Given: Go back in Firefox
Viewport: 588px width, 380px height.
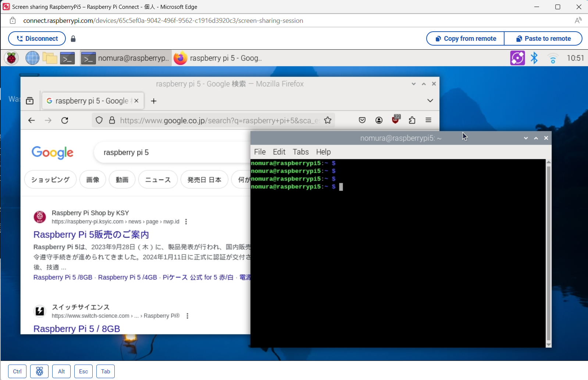Looking at the screenshot, I should pyautogui.click(x=32, y=120).
